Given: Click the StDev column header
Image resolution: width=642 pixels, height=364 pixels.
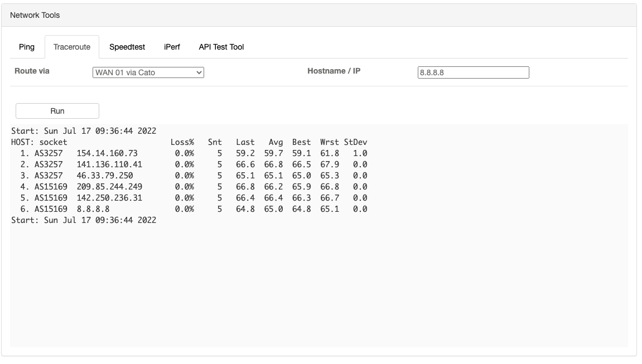Looking at the screenshot, I should [355, 142].
